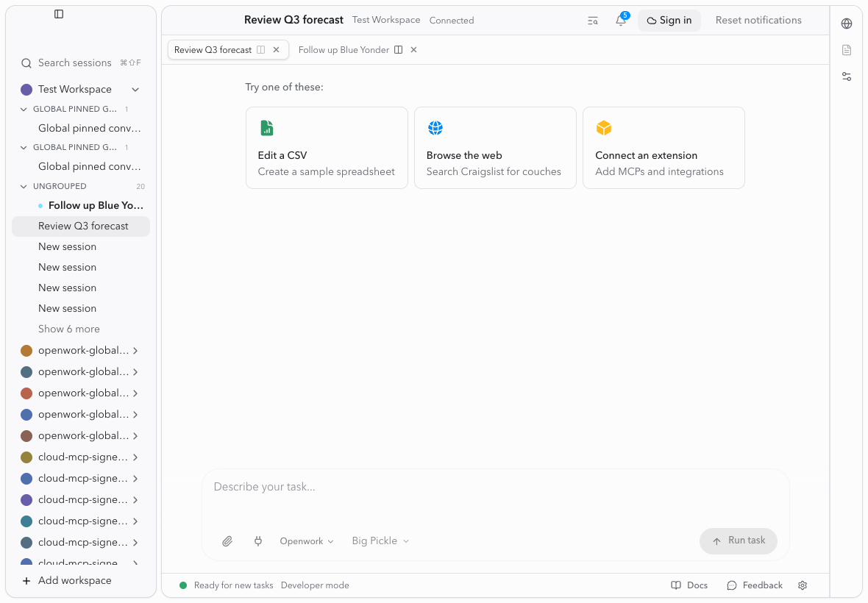The width and height of the screenshot is (868, 603).
Task: Open the sliders settings icon in right rail
Action: (847, 76)
